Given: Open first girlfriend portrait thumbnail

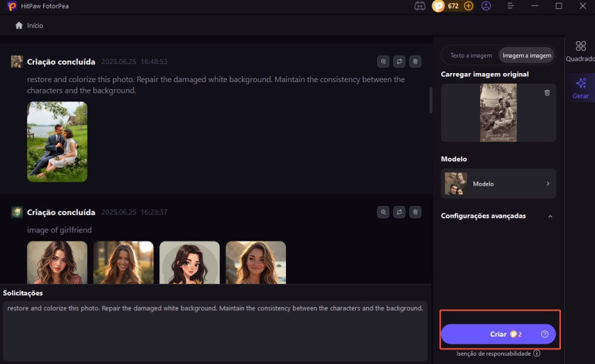Looking at the screenshot, I should click(57, 262).
